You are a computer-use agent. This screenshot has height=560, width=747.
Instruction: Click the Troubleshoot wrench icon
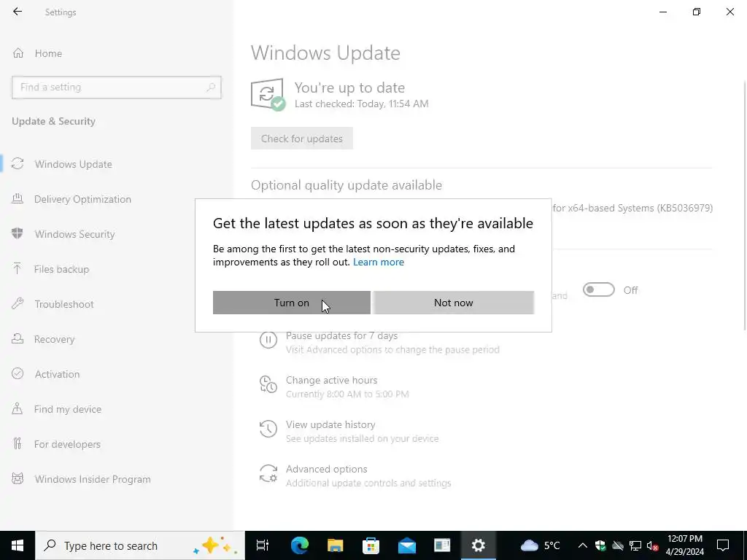coord(18,303)
